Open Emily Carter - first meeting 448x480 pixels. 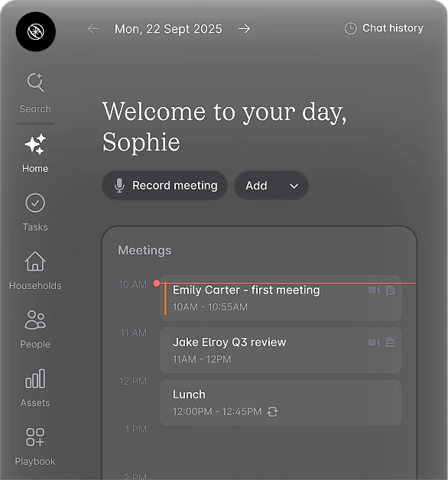tap(281, 298)
